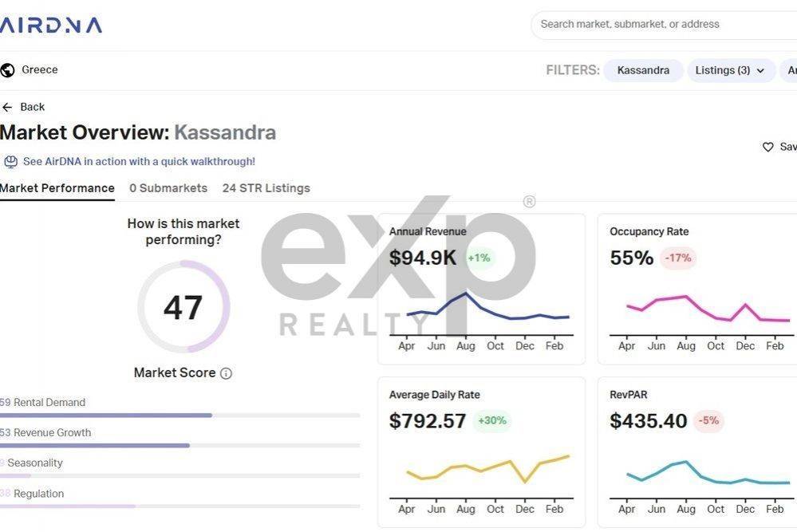
Task: Click the back arrow icon
Action: 8,107
